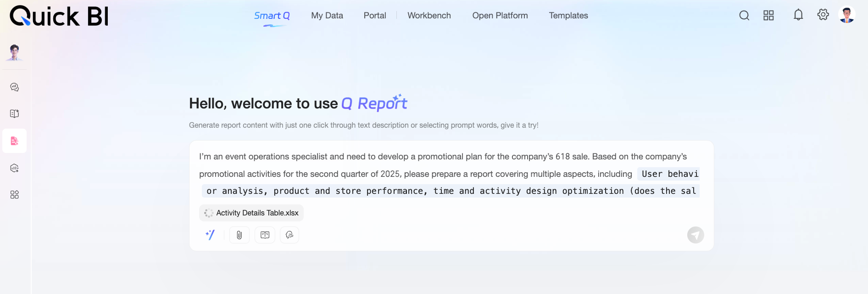Open the Templates tab
868x294 pixels.
click(x=568, y=16)
